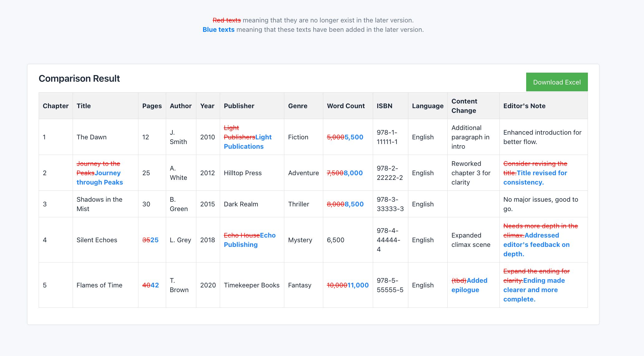Click the struck-through value 10,000
The height and width of the screenshot is (356, 644).
point(337,285)
